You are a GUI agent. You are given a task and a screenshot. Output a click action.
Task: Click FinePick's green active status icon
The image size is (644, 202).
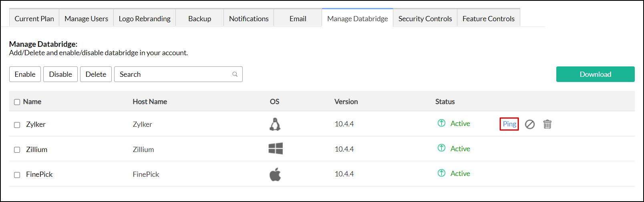[x=441, y=173]
